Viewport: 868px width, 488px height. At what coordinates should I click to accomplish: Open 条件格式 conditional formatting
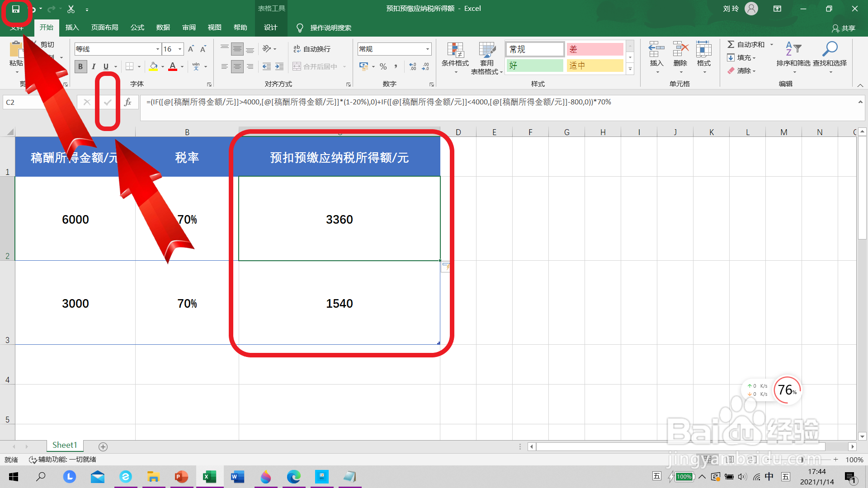pos(455,58)
